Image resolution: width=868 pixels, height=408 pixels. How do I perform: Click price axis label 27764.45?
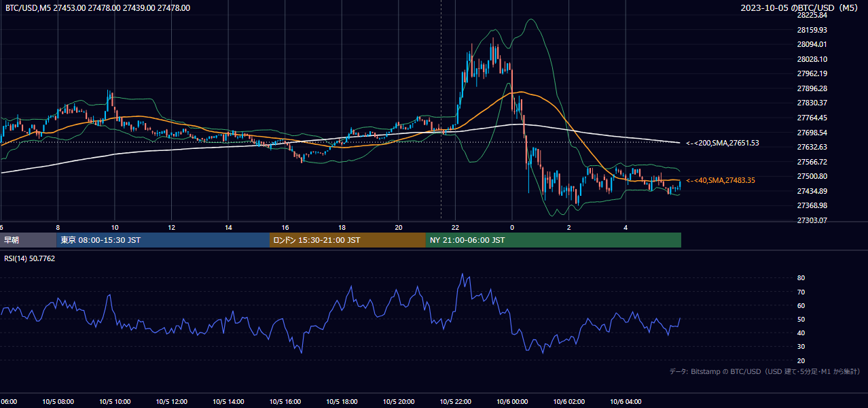(812, 118)
